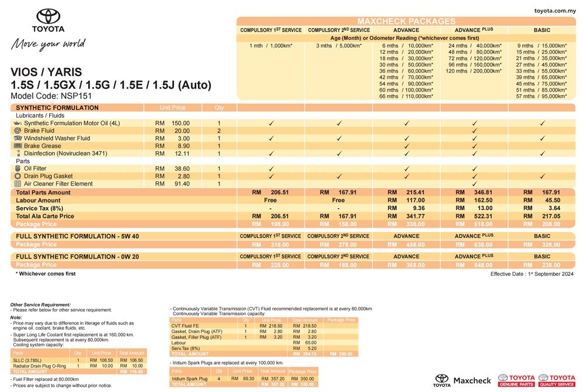
Task: Click the RM 522.31 ala carte price
Action: pyautogui.click(x=474, y=216)
